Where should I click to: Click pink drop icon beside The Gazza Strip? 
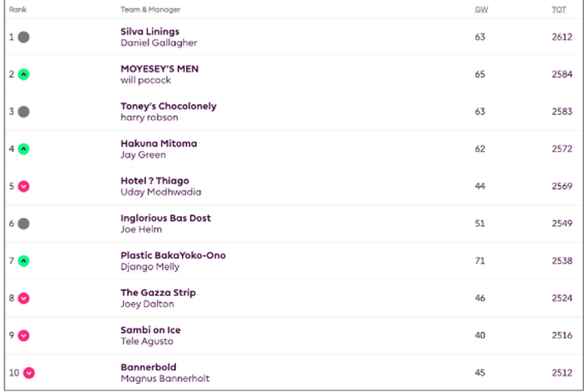[23, 299]
